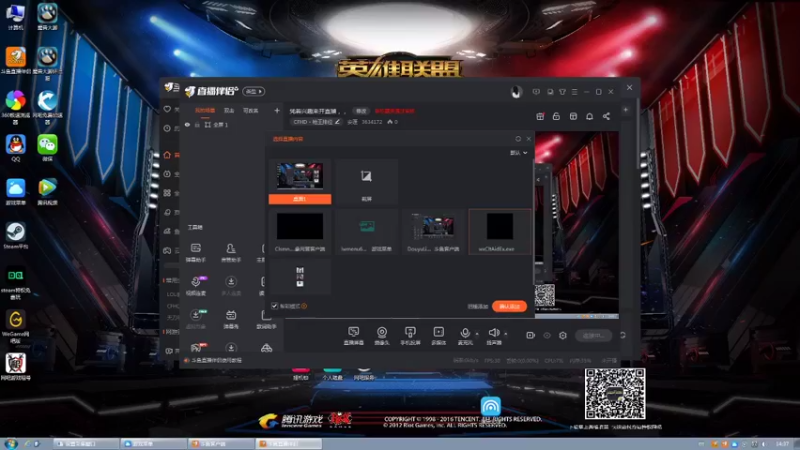800x450 pixels.
Task: Select the black window thumbnail at left of window row
Action: click(300, 232)
